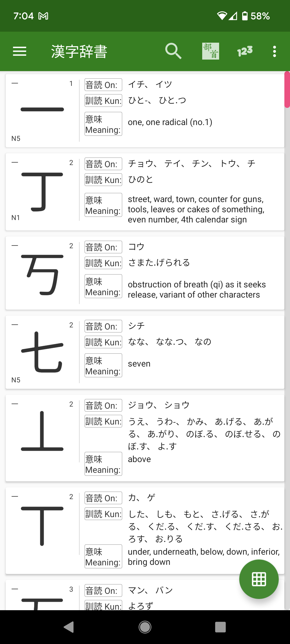290x644 pixels.
Task: Select the kanji 一 entry card
Action: 145,111
